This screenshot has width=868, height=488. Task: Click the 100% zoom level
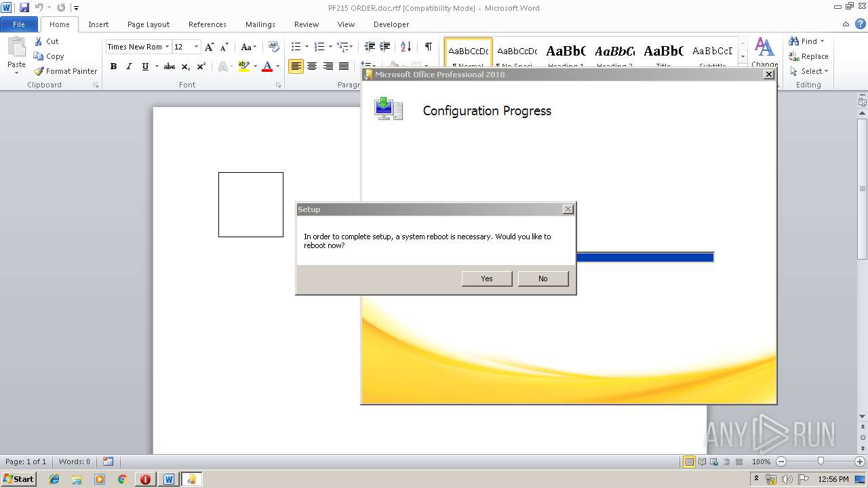(761, 462)
